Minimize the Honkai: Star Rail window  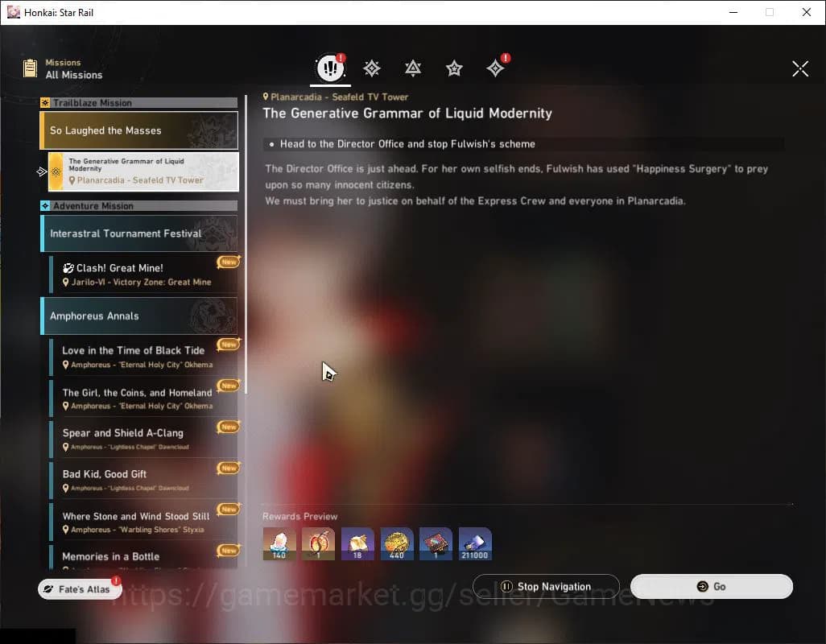click(x=733, y=12)
